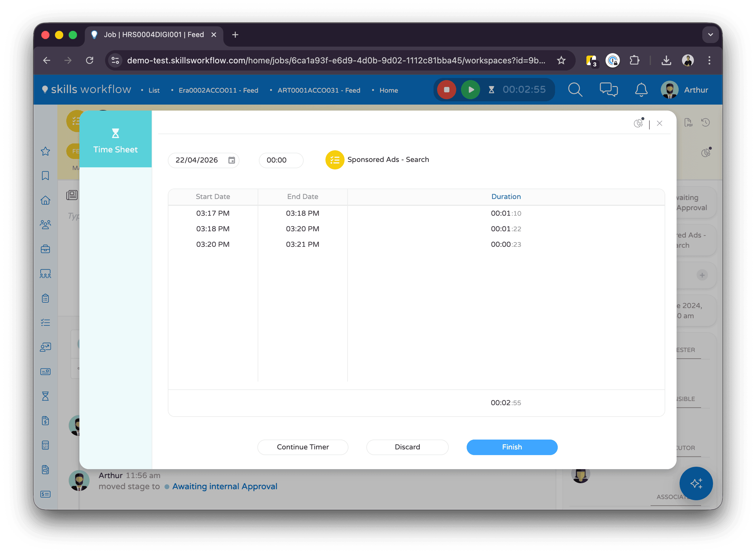Open the Home icon in sidebar
Image resolution: width=756 pixels, height=554 pixels.
(x=45, y=200)
